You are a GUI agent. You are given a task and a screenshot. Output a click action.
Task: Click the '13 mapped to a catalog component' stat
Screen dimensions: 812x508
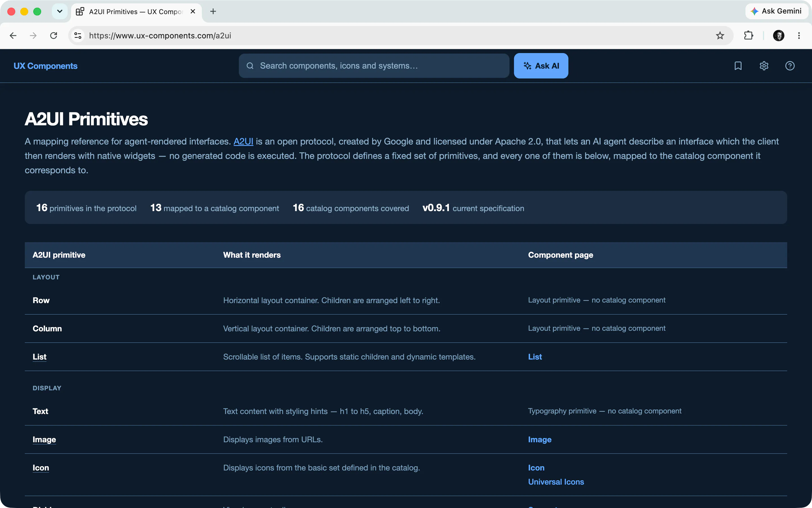click(x=214, y=208)
